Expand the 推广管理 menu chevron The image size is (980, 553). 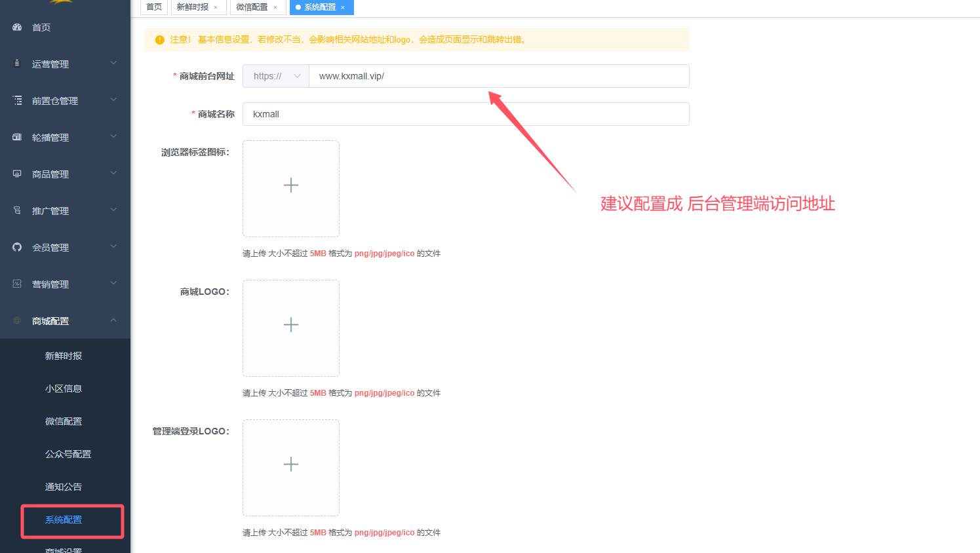113,210
